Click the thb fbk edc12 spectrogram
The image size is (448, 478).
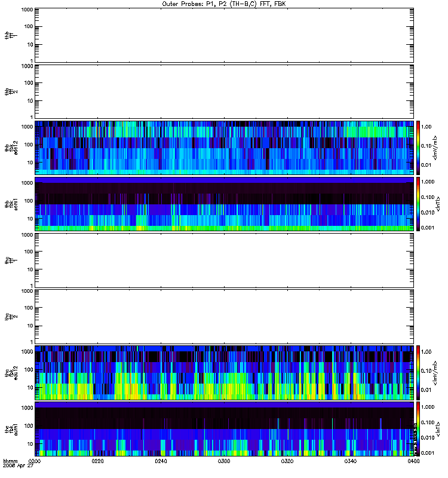[224, 148]
